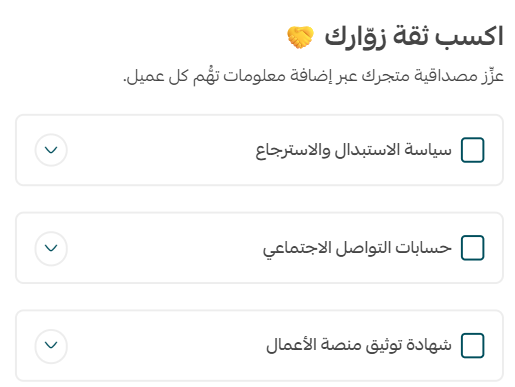Click the اكسب ثقة زوّارك heading

pyautogui.click(x=414, y=37)
